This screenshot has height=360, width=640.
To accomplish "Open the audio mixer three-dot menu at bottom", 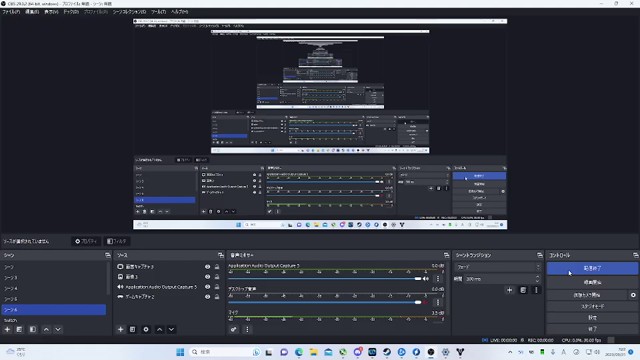I will (247, 329).
